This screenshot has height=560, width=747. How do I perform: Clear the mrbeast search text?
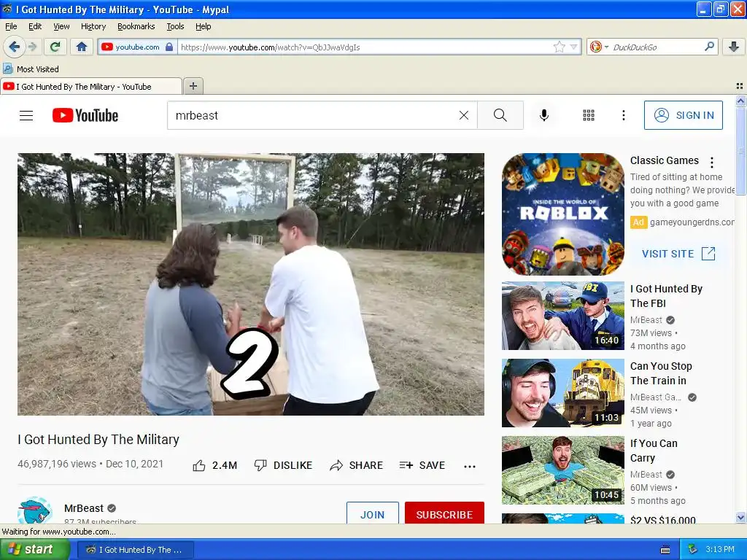click(463, 115)
